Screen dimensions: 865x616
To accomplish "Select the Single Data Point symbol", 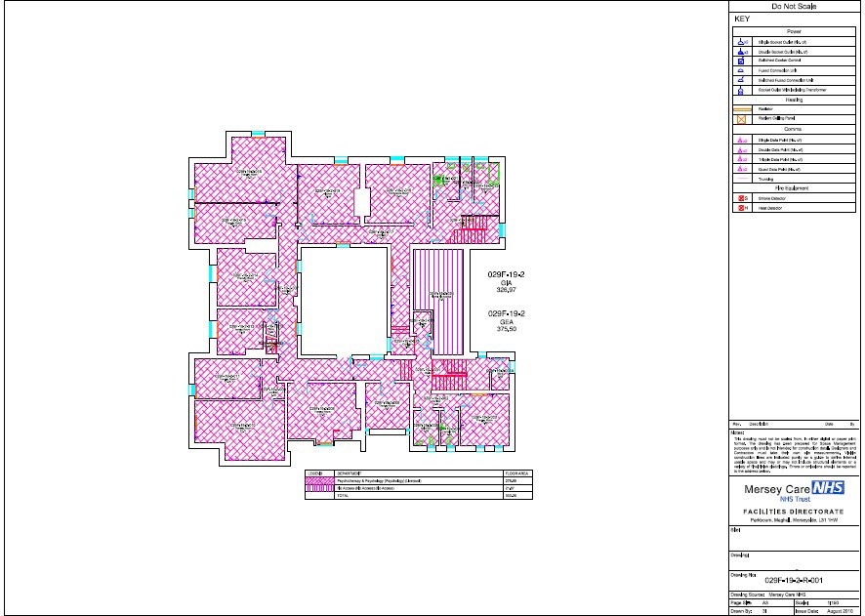I will click(741, 141).
